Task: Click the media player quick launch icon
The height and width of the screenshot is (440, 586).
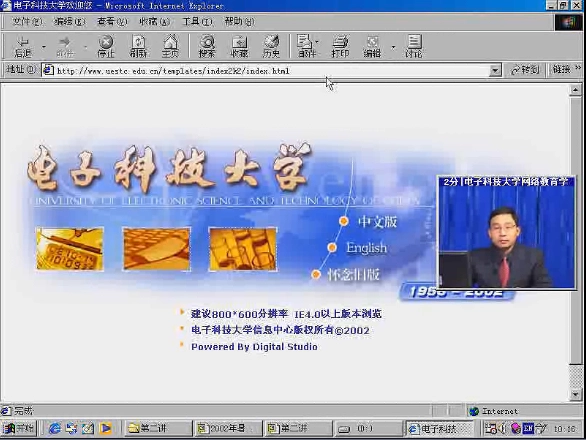Action: [x=105, y=428]
